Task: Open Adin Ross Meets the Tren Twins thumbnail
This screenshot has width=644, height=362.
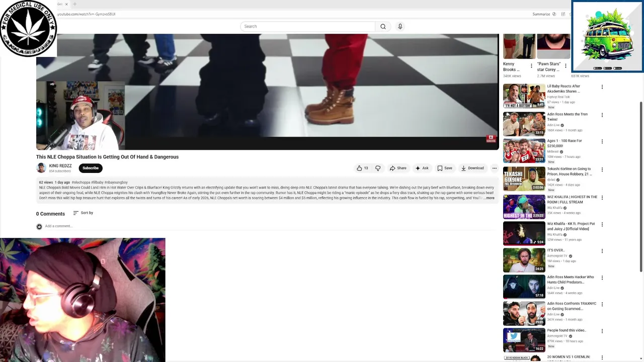Action: point(524,124)
